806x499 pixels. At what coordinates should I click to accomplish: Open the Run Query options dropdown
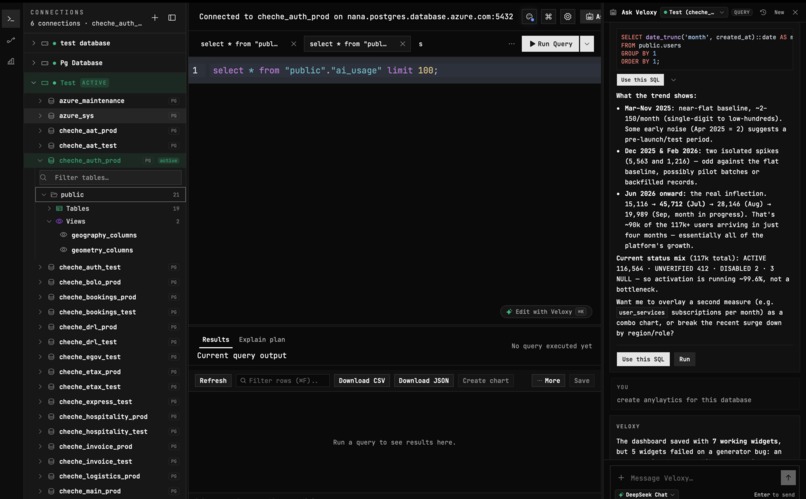pyautogui.click(x=587, y=44)
